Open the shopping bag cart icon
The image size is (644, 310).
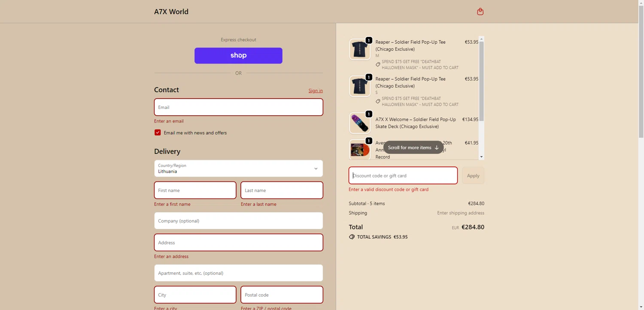[480, 12]
